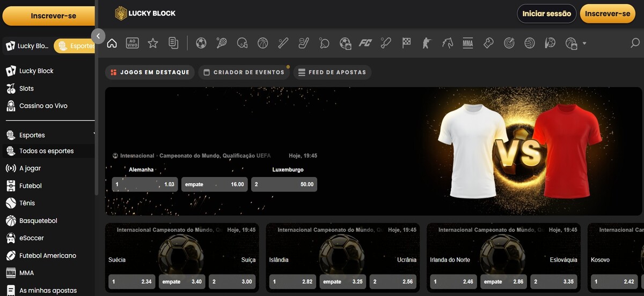Switch to the Lucky Block casino toggle
The height and width of the screenshot is (296, 644).
click(27, 46)
